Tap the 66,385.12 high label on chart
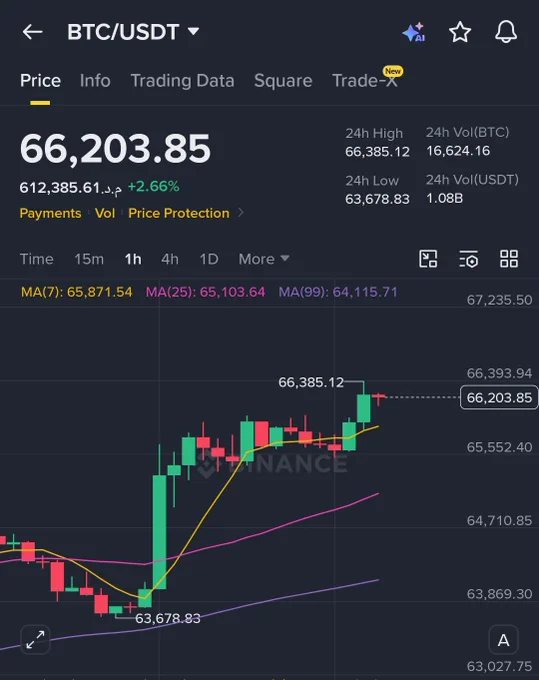This screenshot has width=539, height=680. pos(311,382)
